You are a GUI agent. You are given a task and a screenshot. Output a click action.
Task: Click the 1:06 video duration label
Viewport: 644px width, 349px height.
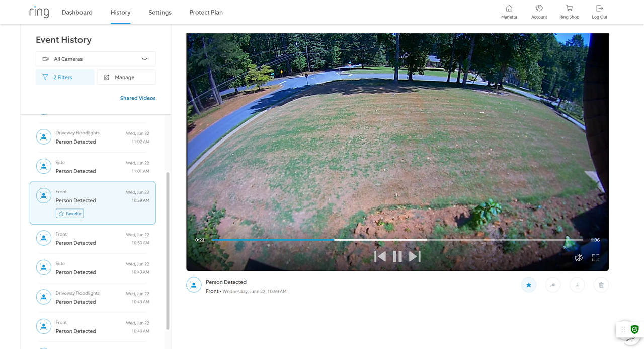tap(595, 240)
